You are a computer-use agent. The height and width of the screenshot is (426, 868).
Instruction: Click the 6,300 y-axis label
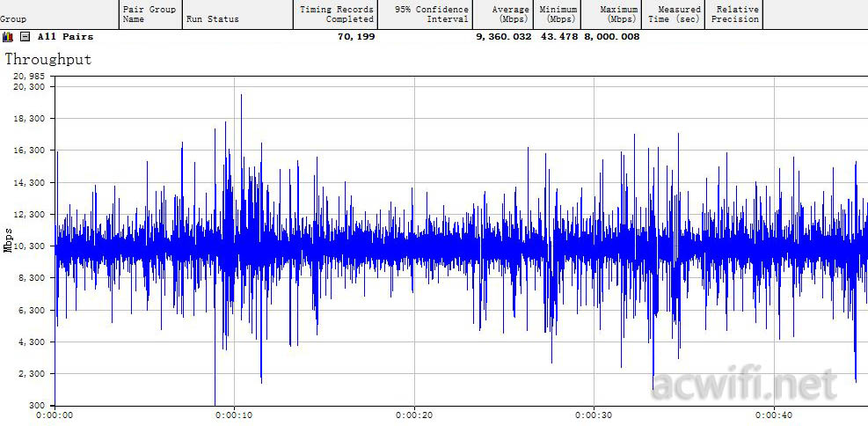(x=33, y=310)
